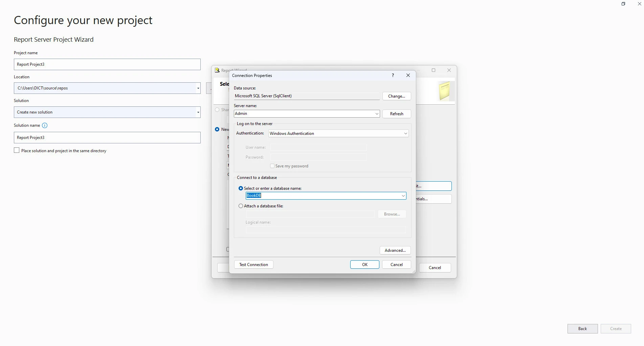Image resolution: width=644 pixels, height=346 pixels.
Task: Click the Project name text field
Action: click(x=107, y=64)
